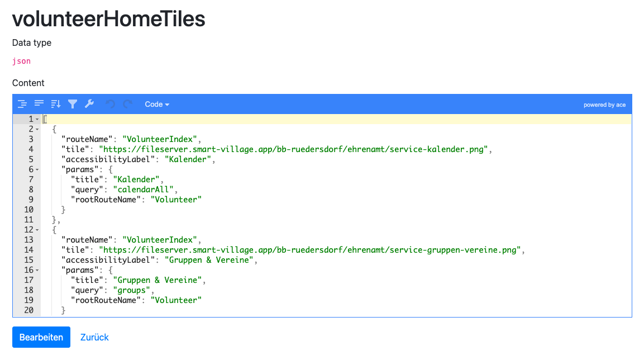Collapse the params block at line 6
This screenshot has width=644, height=355.
(37, 169)
